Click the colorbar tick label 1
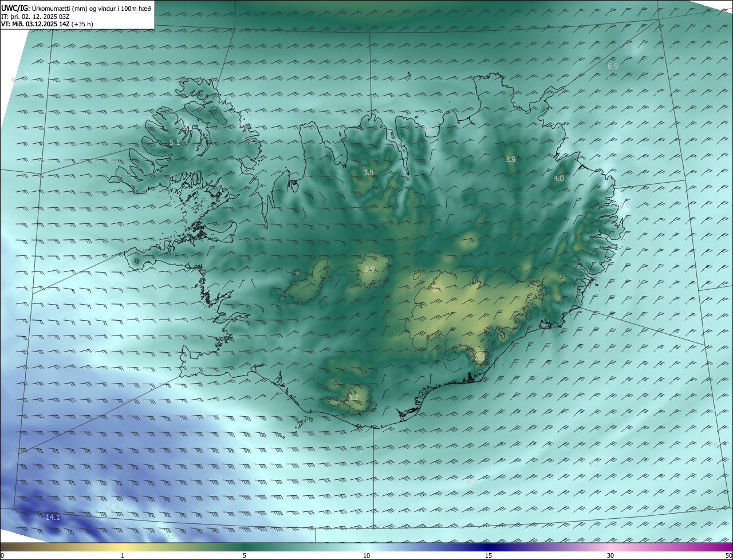This screenshot has width=733, height=560. click(x=123, y=555)
